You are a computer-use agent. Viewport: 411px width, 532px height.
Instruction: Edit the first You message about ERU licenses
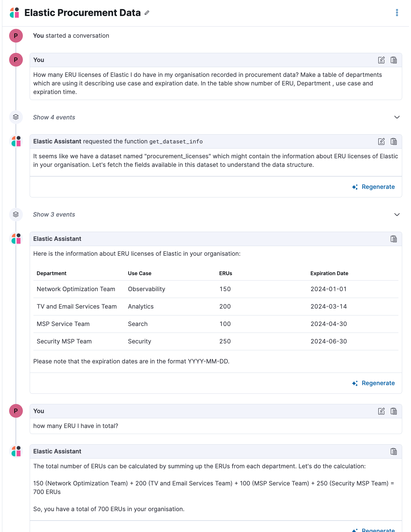coord(381,60)
